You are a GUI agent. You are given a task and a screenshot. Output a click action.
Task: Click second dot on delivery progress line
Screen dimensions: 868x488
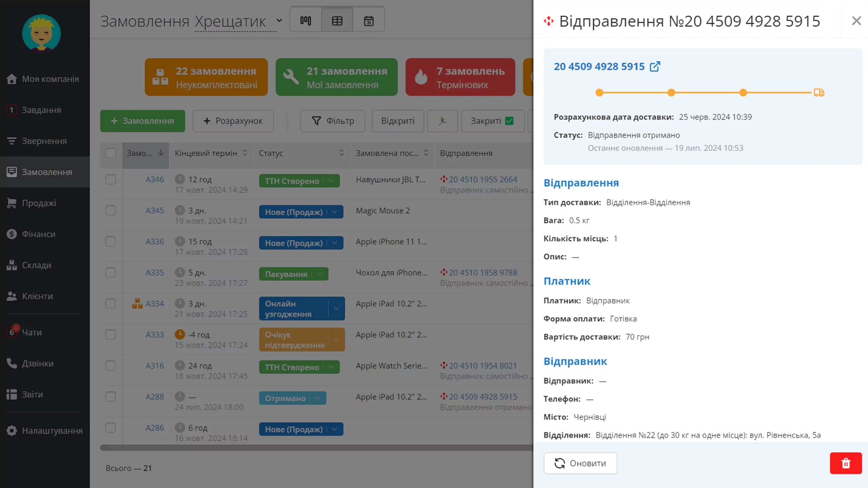(x=671, y=93)
